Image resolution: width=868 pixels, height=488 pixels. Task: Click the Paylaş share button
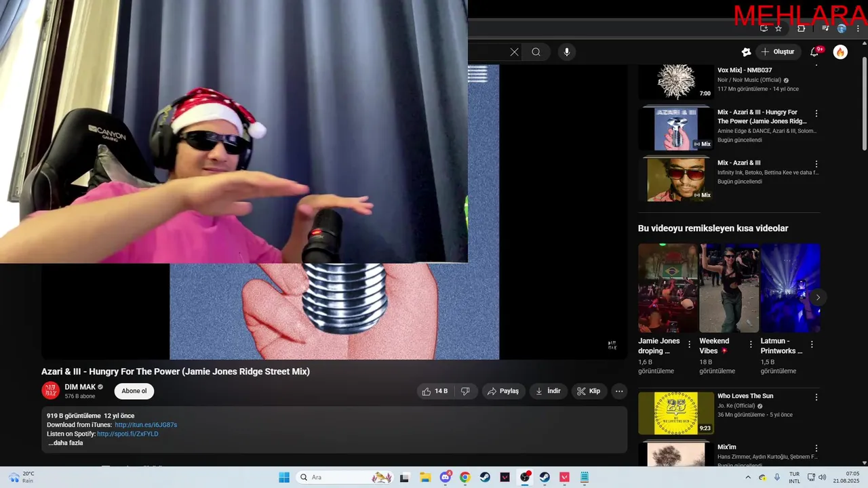point(504,391)
